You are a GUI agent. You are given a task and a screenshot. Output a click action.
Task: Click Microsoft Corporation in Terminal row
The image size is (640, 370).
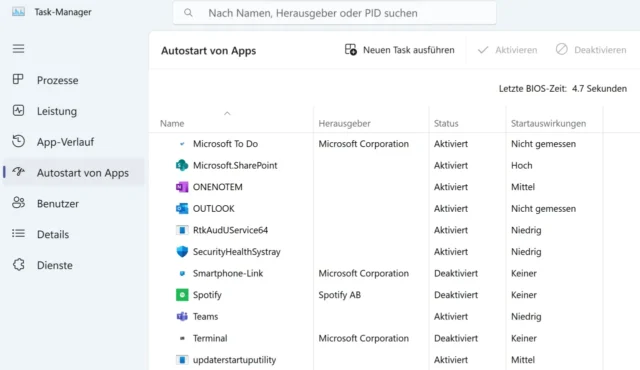click(x=363, y=338)
